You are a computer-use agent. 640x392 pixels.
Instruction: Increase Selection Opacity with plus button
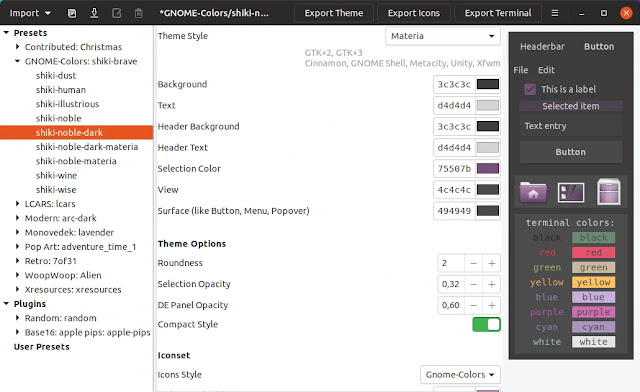click(x=492, y=284)
